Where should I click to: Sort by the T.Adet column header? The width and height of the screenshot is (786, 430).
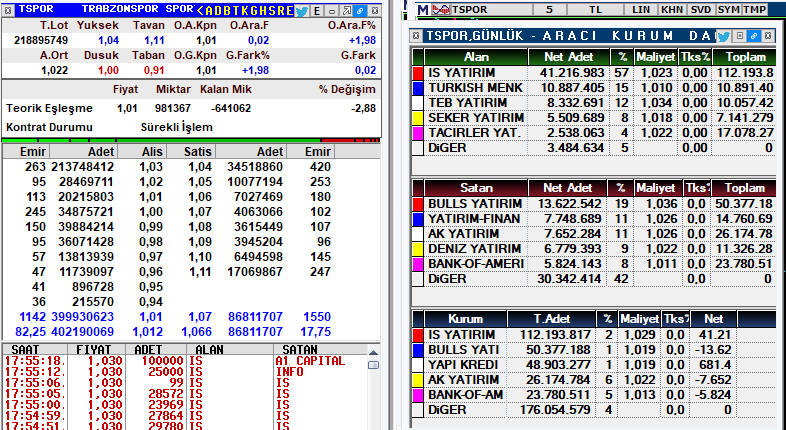[x=551, y=319]
